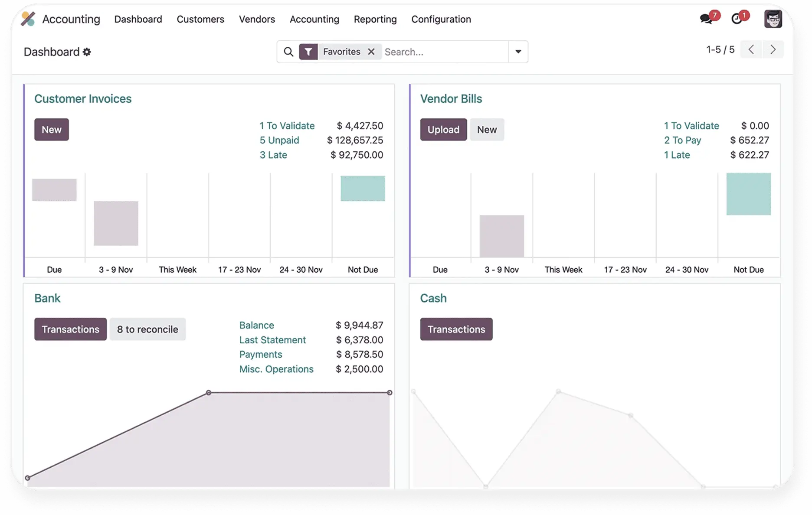
Task: Go to next page with right arrow
Action: pyautogui.click(x=773, y=49)
